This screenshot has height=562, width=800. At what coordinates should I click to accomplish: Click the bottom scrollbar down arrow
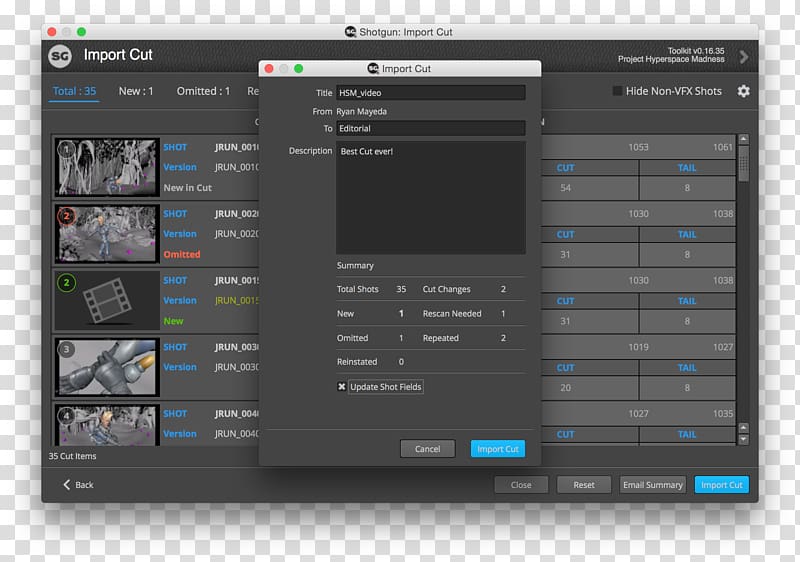(743, 439)
